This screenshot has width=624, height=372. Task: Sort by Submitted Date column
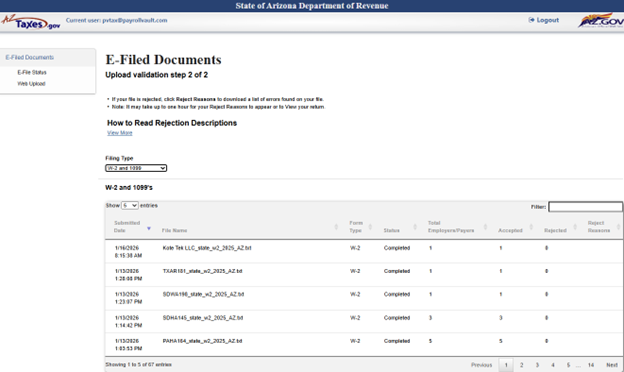(x=132, y=227)
